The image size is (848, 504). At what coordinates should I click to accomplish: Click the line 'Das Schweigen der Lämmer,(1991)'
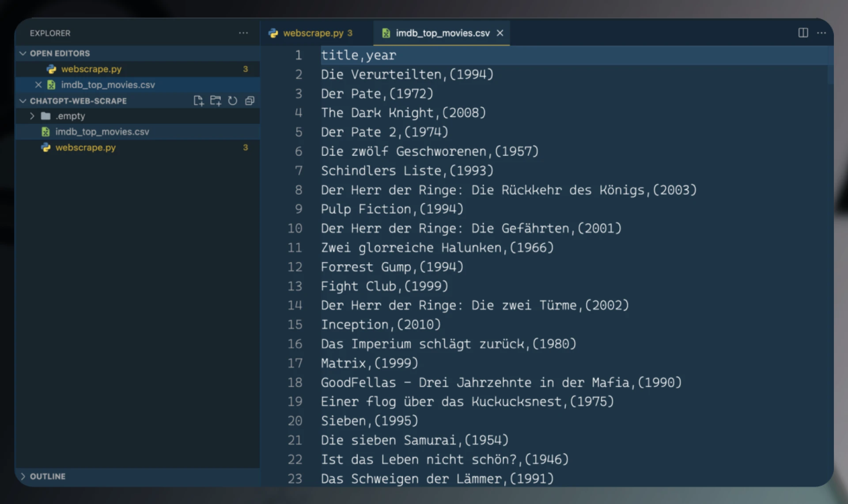tap(437, 479)
